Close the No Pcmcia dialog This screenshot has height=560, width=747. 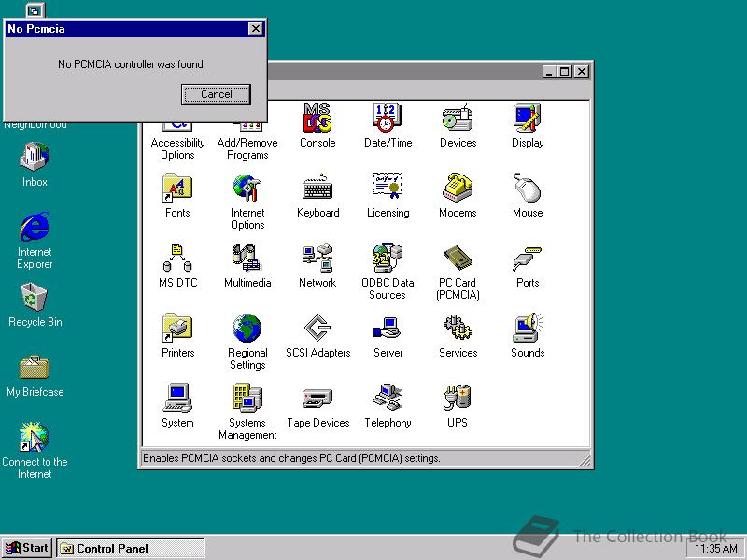tap(256, 29)
